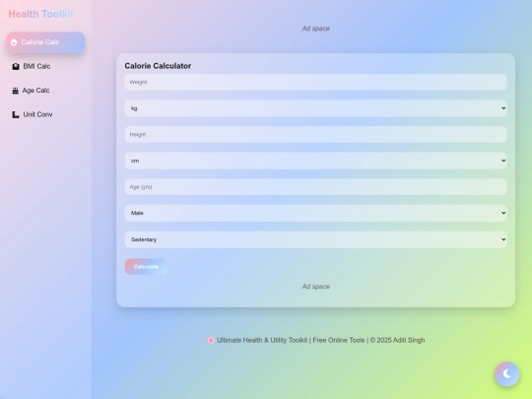
Task: Open the Calorie Calc sidebar tab
Action: pyautogui.click(x=45, y=42)
